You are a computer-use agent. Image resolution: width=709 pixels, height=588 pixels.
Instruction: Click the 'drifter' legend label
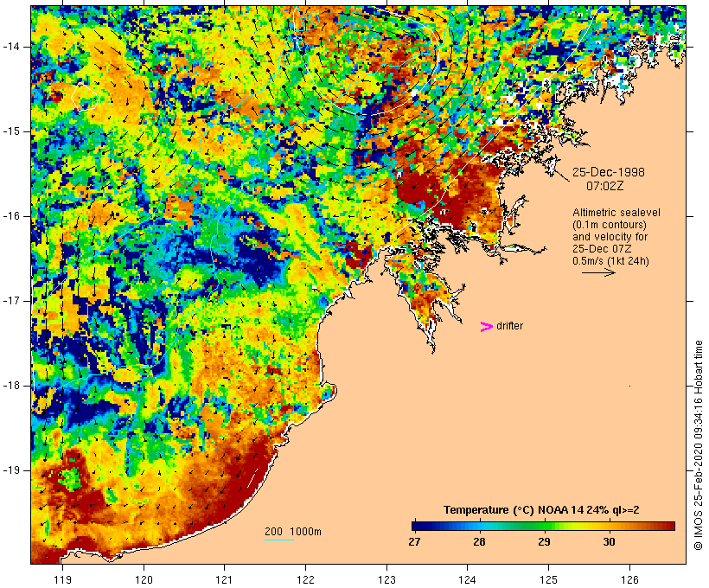509,326
